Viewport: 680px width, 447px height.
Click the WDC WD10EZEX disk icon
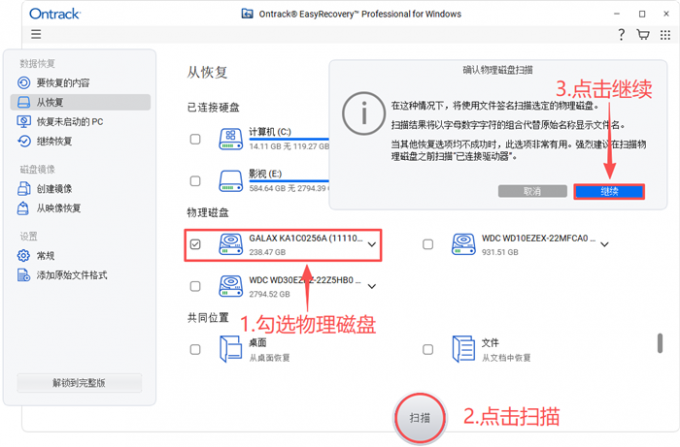[464, 244]
